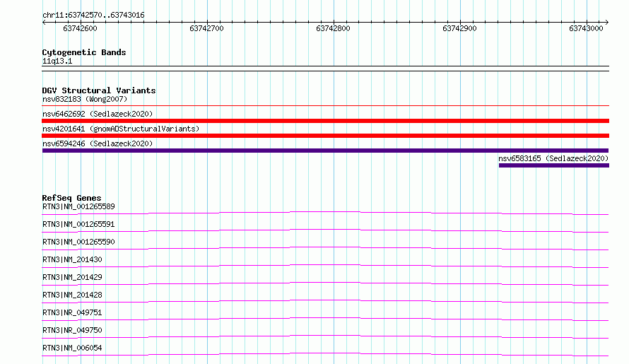Click the magenta intron line of NM_001265591
629x364 pixels.
coord(325,230)
